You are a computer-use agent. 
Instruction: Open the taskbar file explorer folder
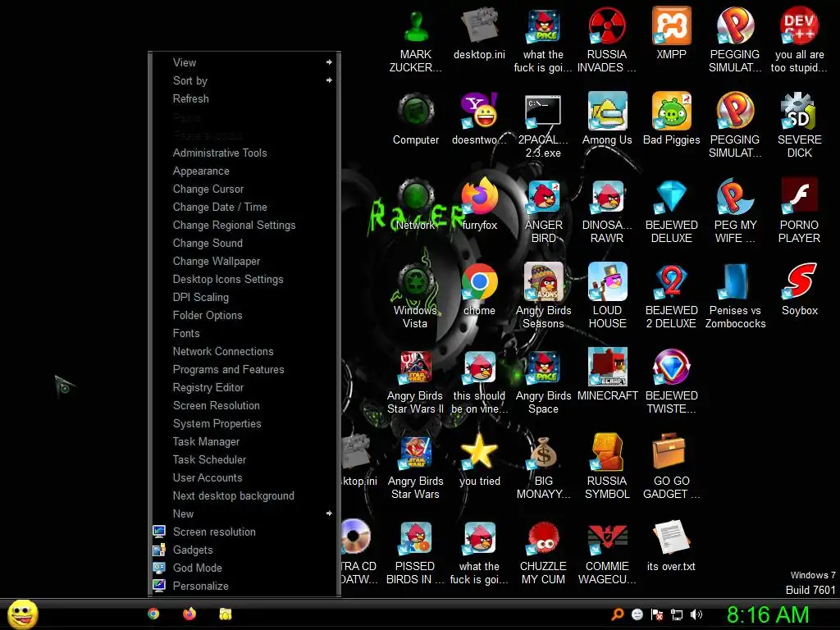[226, 614]
